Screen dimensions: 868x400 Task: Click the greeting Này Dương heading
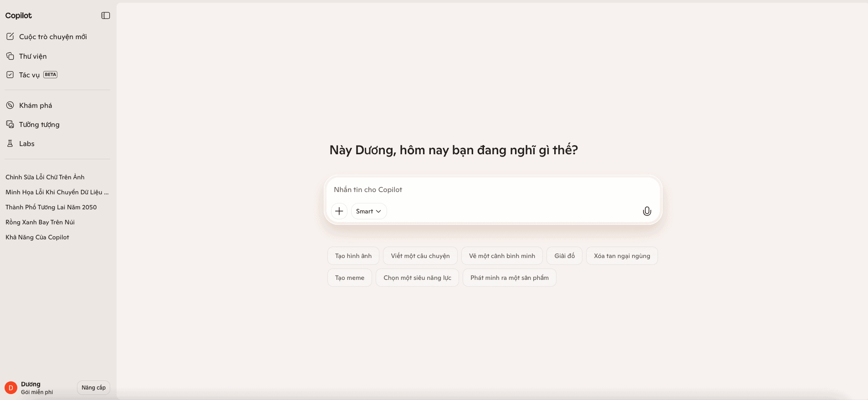454,150
